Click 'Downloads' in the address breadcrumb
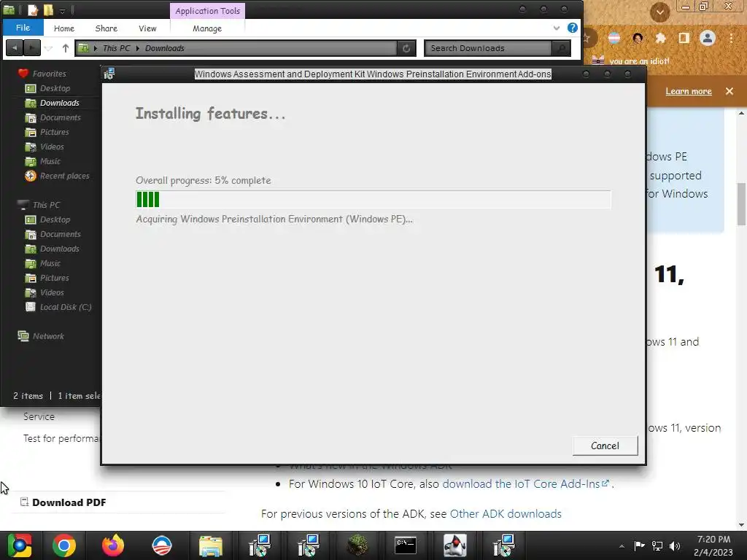The image size is (747, 560). point(164,48)
